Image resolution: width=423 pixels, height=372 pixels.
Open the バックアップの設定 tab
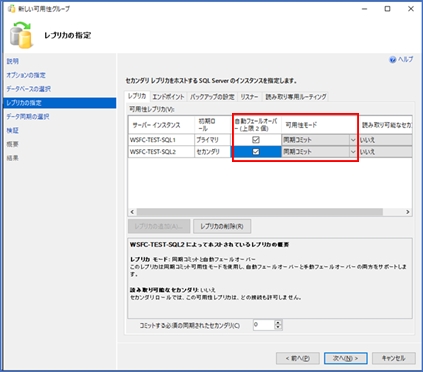[212, 97]
